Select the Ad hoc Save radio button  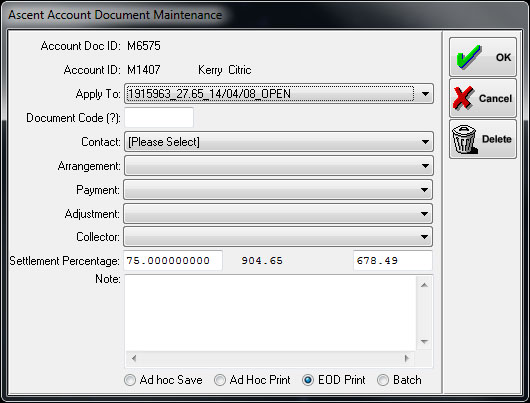pyautogui.click(x=130, y=380)
